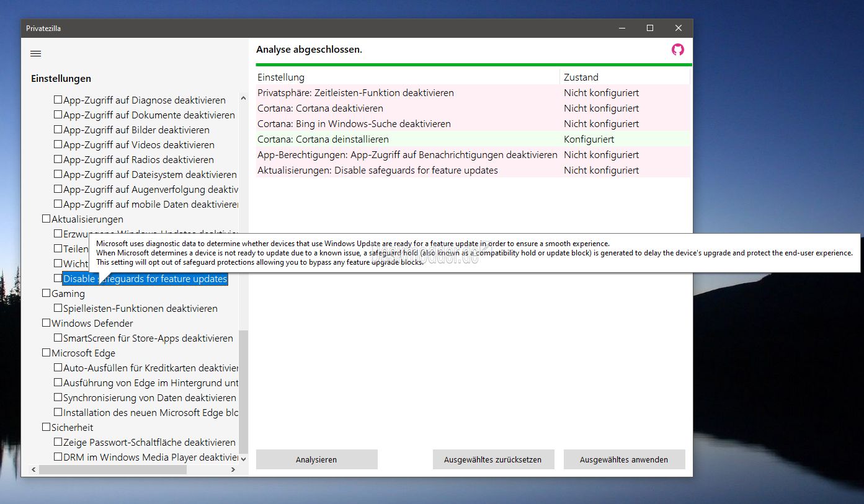864x504 pixels.
Task: Check SmartScreen für Store-Apps deaktivieren
Action: pos(58,337)
